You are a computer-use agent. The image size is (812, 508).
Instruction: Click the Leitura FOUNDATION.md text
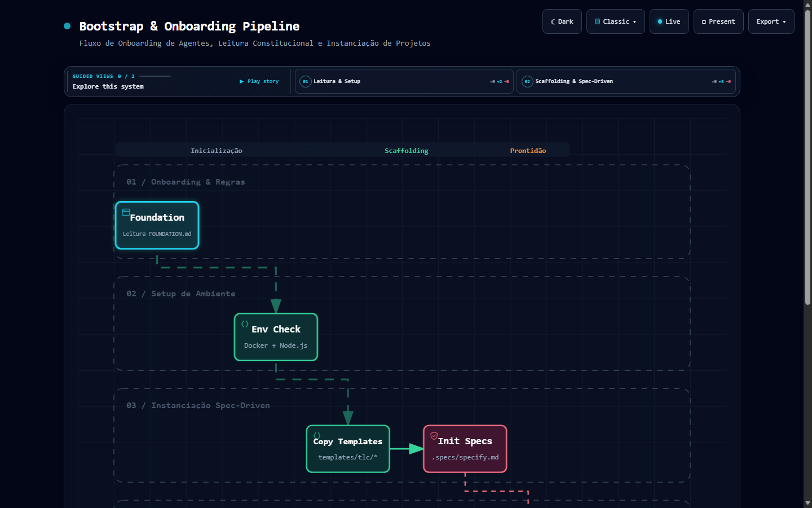157,234
